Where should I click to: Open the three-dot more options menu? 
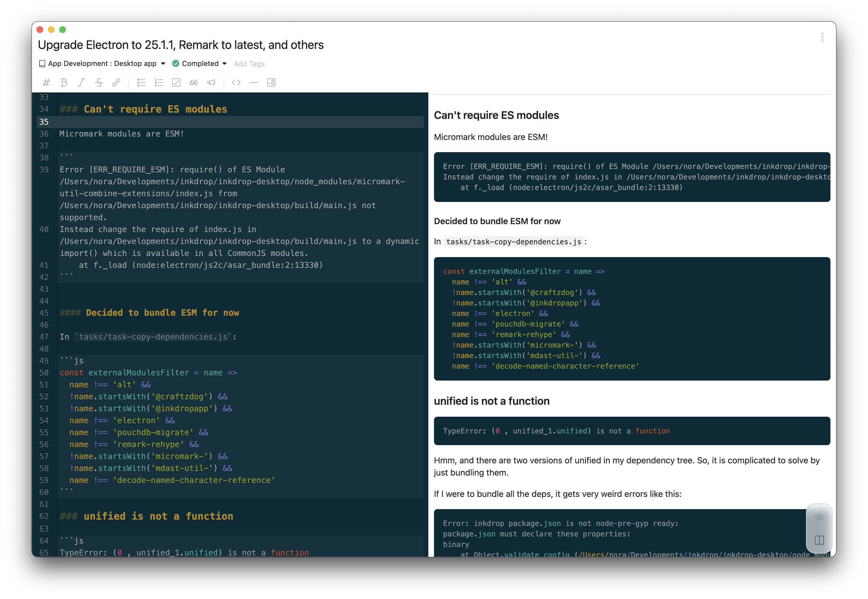[822, 37]
